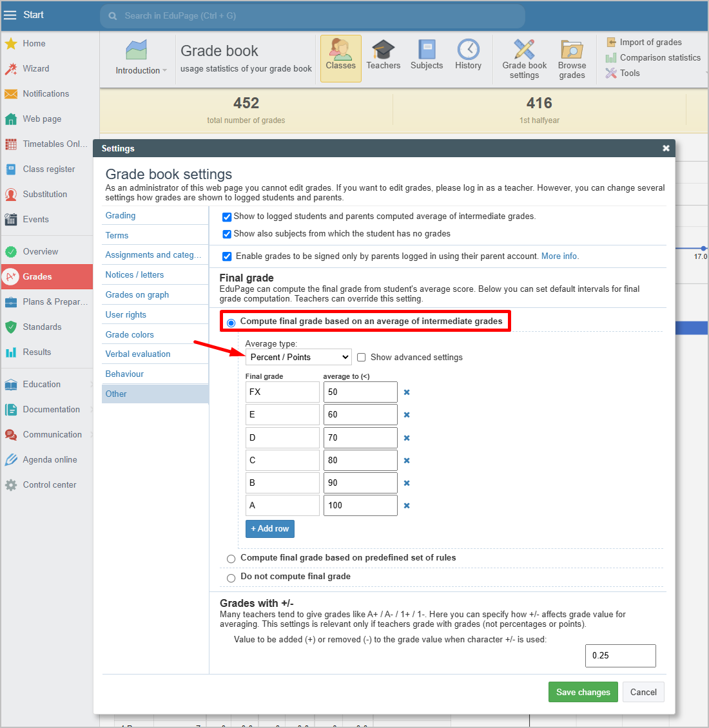Click the Save changes button
The height and width of the screenshot is (728, 709).
[583, 692]
